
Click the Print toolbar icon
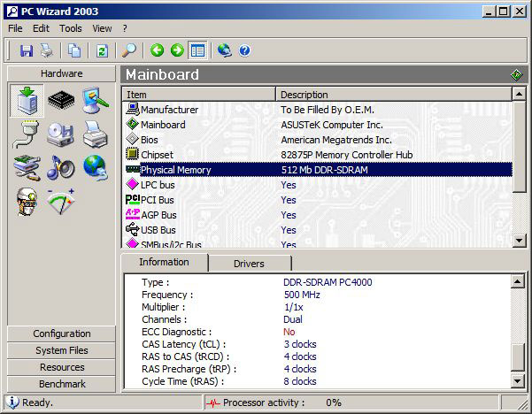click(47, 50)
